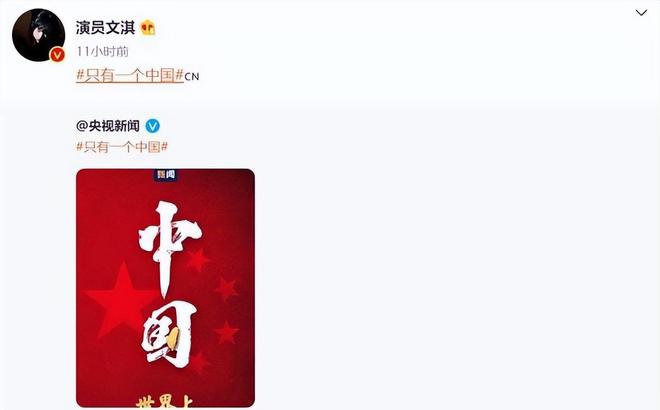This screenshot has width=660, height=410.
Task: Click the golden 世界上 text at poster bottom
Action: pyautogui.click(x=165, y=401)
